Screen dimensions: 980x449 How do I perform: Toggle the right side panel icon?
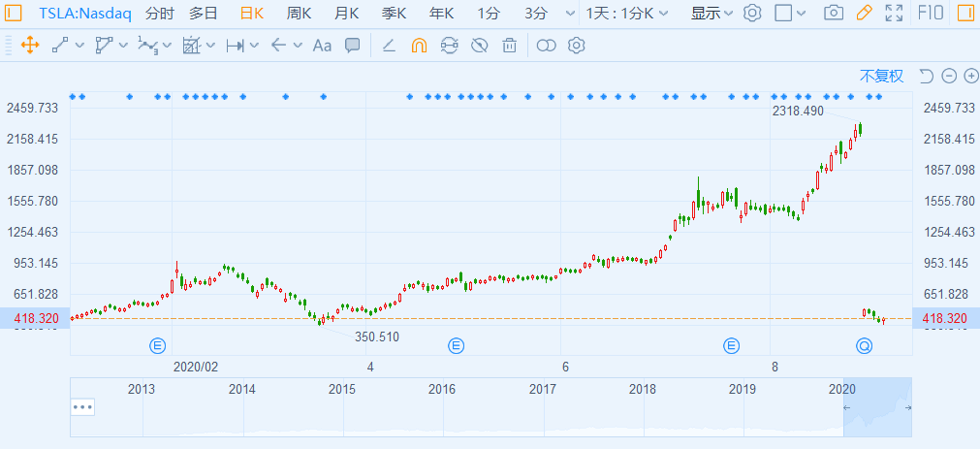966,13
